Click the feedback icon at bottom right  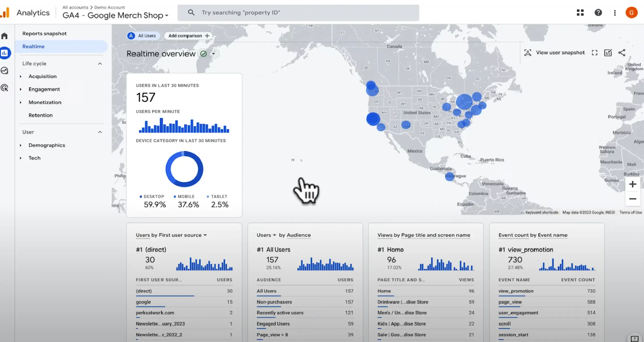point(635,339)
